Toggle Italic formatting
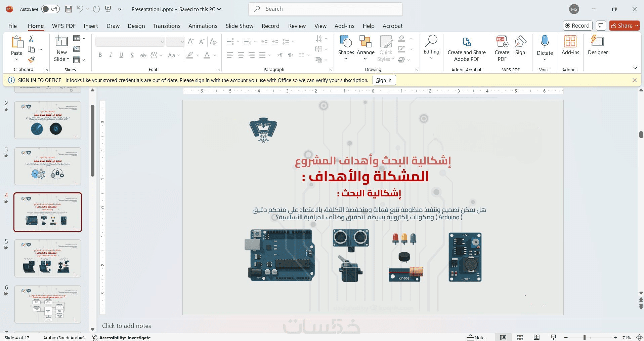The height and width of the screenshot is (341, 644). point(111,55)
